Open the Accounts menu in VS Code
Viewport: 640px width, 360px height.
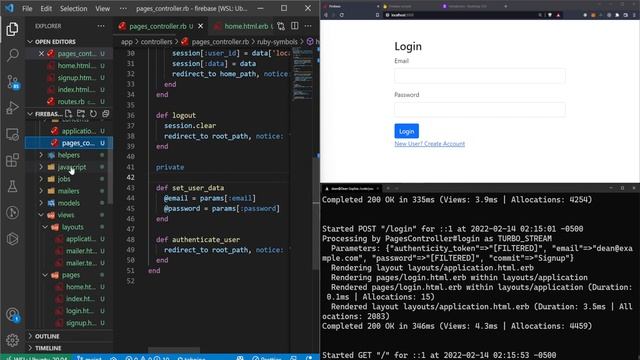[12, 315]
